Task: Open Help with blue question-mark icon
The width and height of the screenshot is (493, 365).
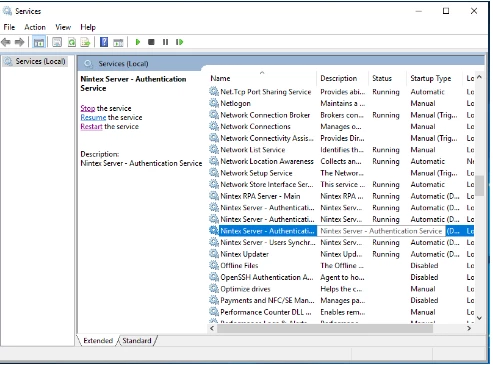Action: 104,42
